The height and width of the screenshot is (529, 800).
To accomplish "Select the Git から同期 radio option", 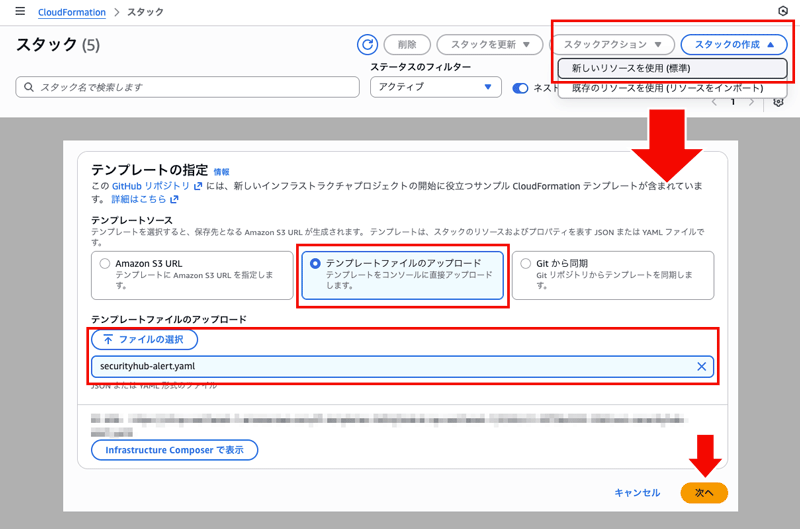I will click(x=526, y=264).
